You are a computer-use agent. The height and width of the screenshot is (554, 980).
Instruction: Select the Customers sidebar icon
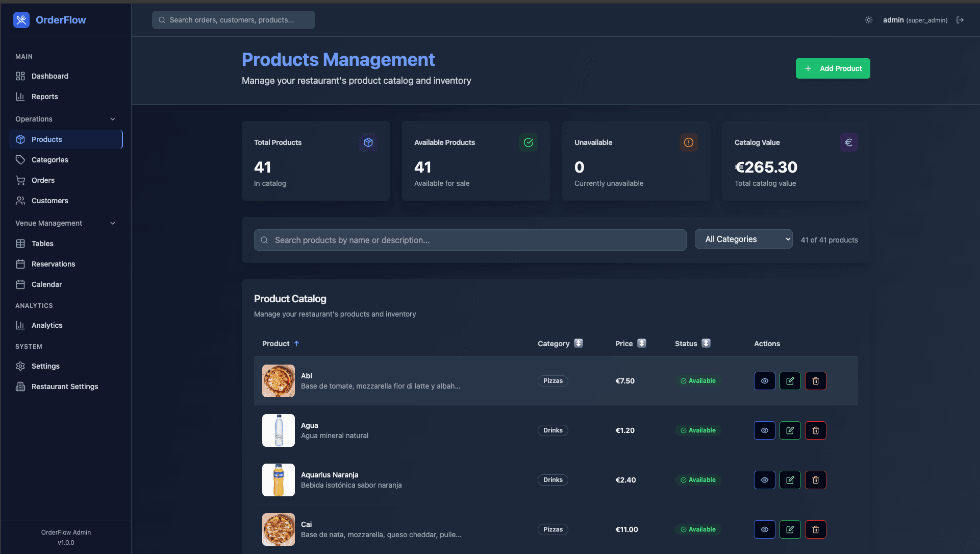click(20, 201)
